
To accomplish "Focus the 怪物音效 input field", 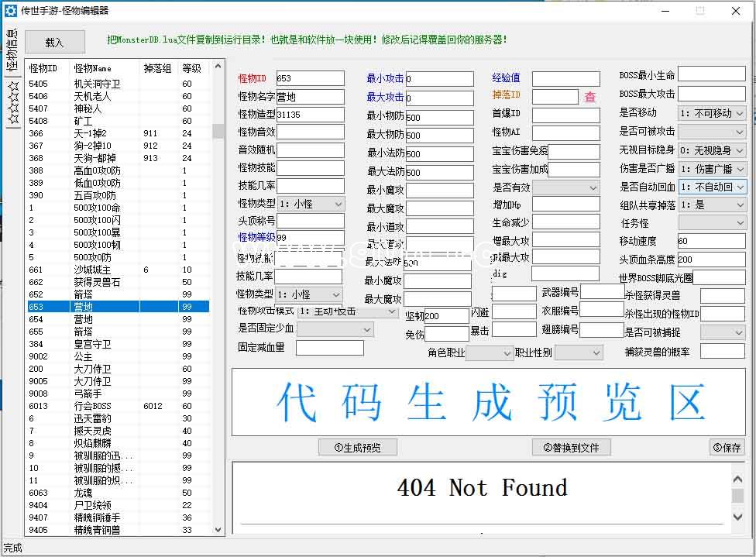I will point(310,132).
